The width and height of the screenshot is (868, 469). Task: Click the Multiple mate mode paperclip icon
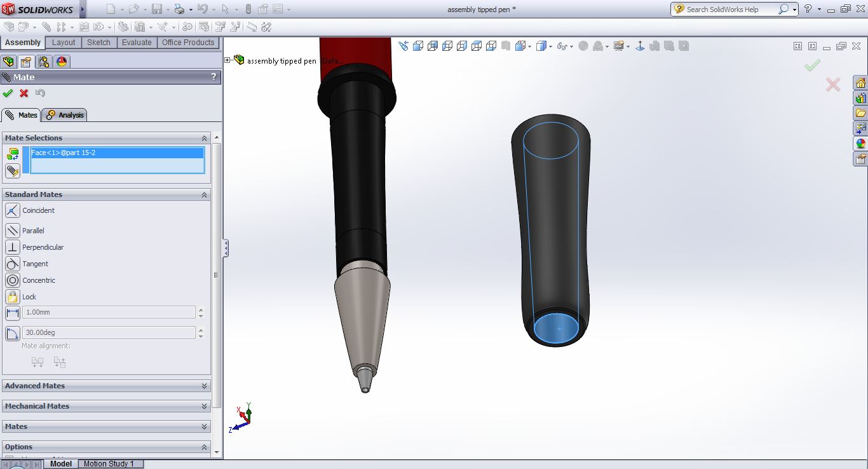[13, 171]
